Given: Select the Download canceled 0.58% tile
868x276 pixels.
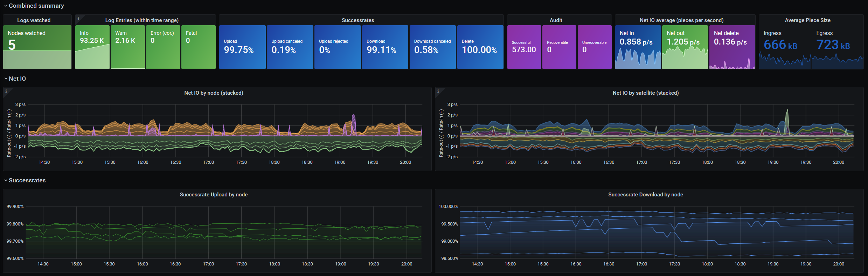Looking at the screenshot, I should click(x=433, y=47).
